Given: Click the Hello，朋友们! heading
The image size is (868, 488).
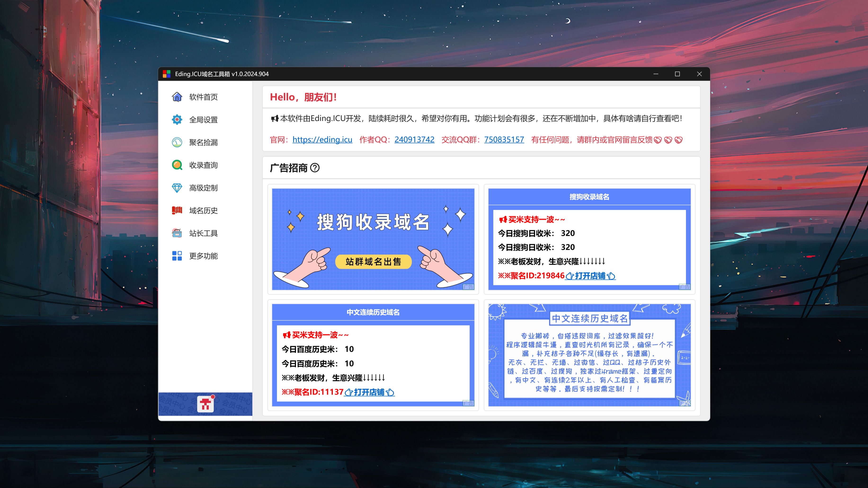Looking at the screenshot, I should point(304,97).
